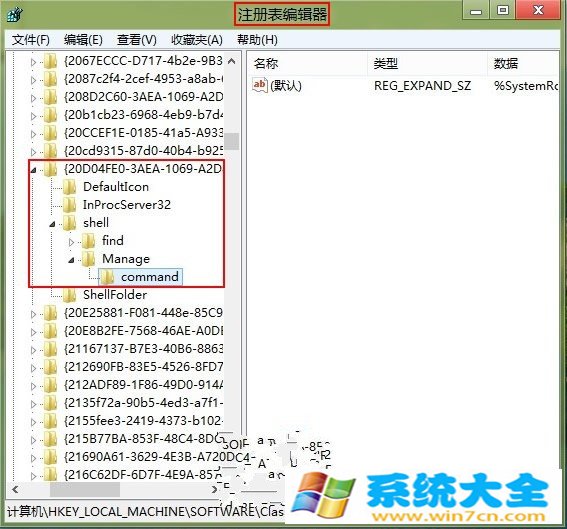567x529 pixels.
Task: Open the 查看(V) menu
Action: (136, 39)
